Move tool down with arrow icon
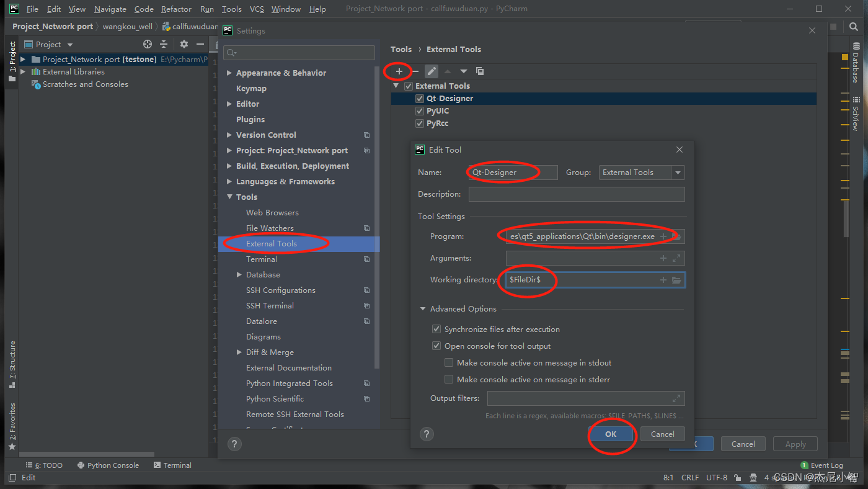 click(x=464, y=71)
